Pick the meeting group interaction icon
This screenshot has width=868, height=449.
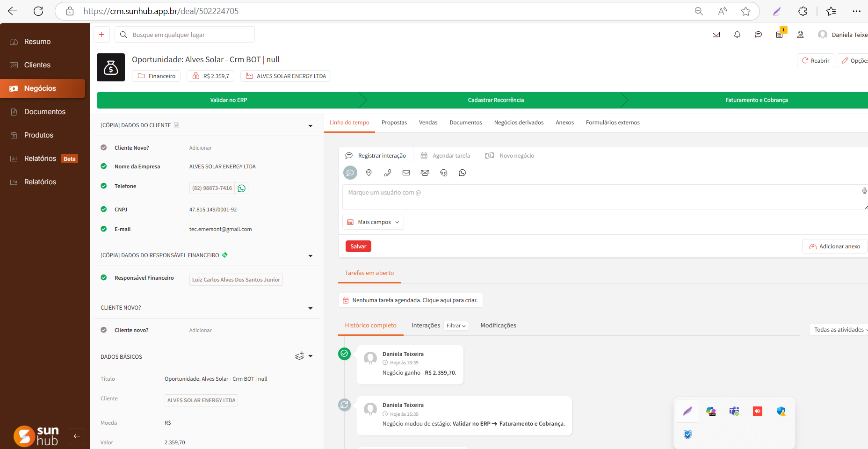pos(425,173)
